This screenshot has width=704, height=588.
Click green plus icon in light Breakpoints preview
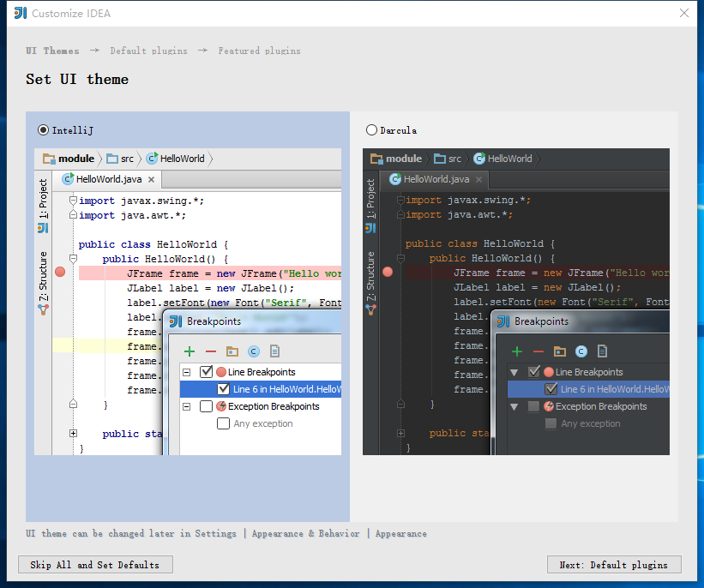point(190,351)
